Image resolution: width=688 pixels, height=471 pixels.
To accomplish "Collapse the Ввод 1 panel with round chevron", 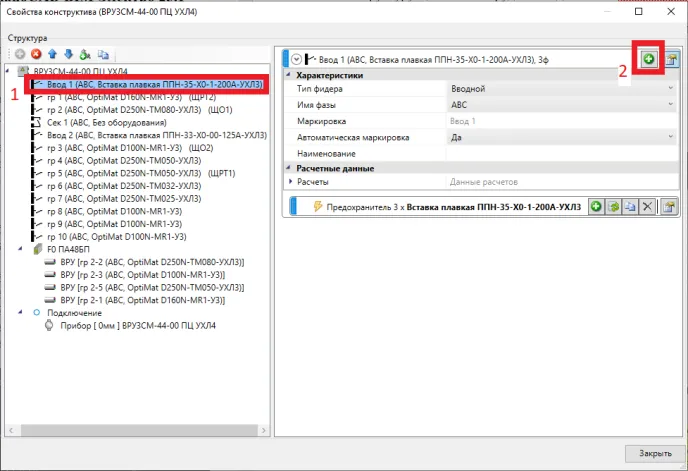I will point(296,60).
